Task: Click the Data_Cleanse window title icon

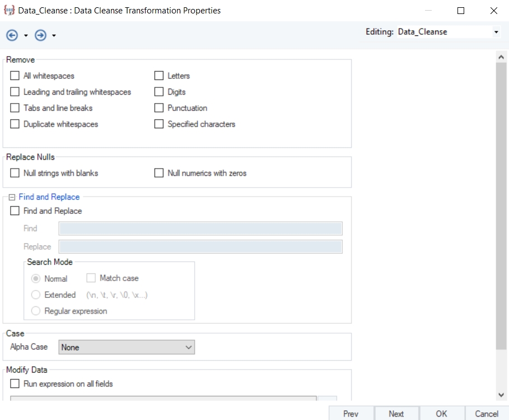Action: [9, 11]
